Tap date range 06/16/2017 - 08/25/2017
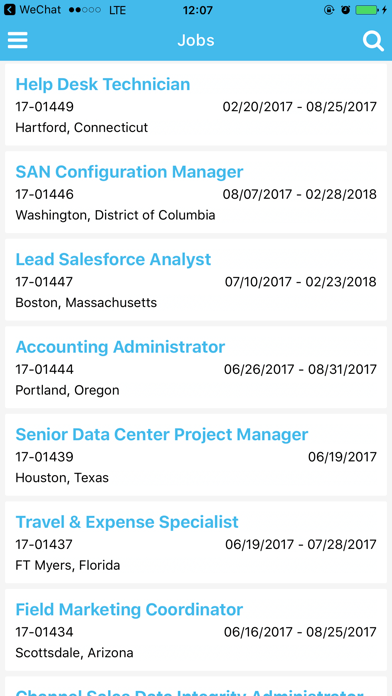The height and width of the screenshot is (696, 392). pyautogui.click(x=300, y=632)
